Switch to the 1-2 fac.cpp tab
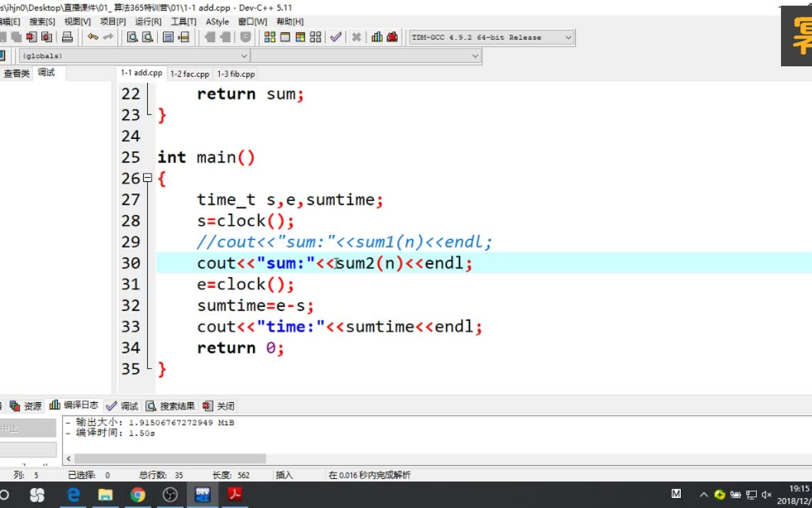 coord(190,73)
